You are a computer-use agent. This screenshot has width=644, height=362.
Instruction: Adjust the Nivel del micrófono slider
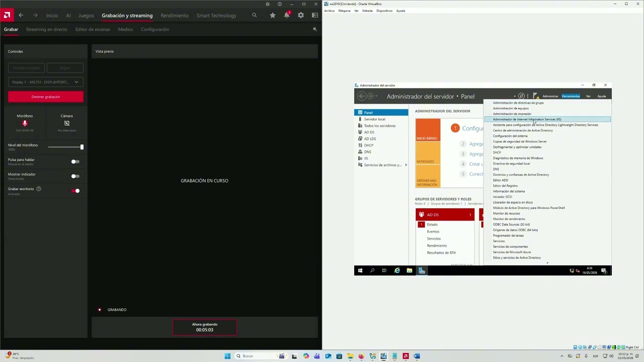click(x=65, y=147)
